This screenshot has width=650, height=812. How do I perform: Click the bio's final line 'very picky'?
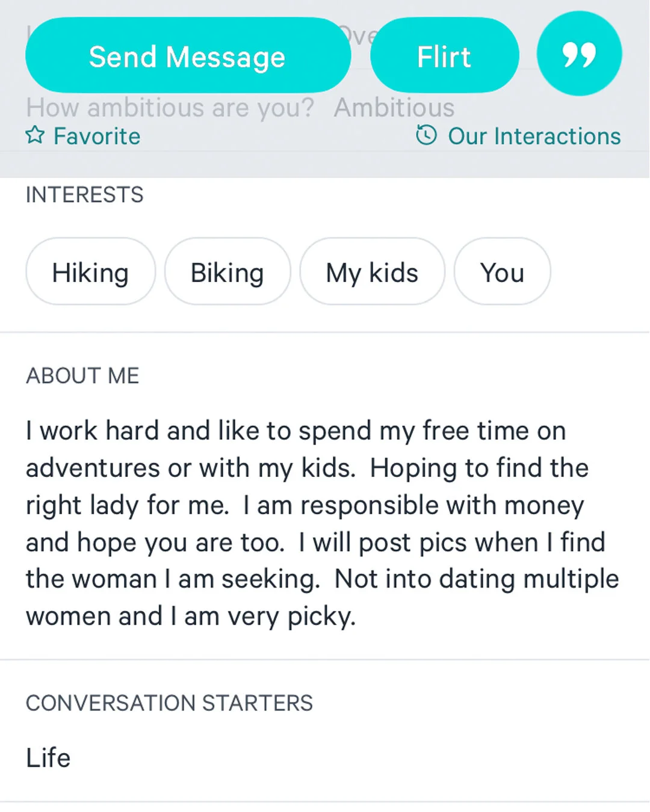coord(191,617)
